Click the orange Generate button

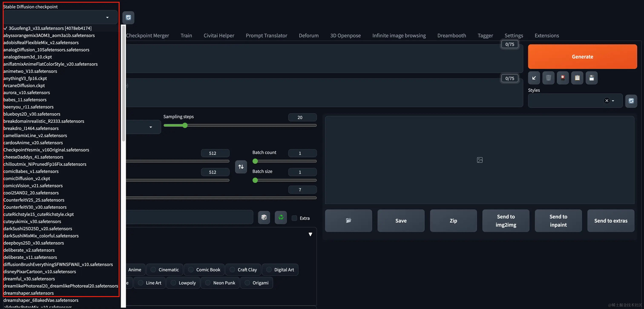[x=582, y=56]
